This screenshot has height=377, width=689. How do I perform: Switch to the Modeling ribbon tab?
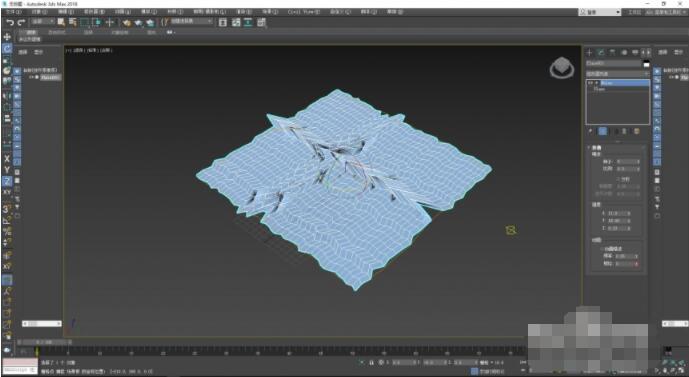[30, 33]
